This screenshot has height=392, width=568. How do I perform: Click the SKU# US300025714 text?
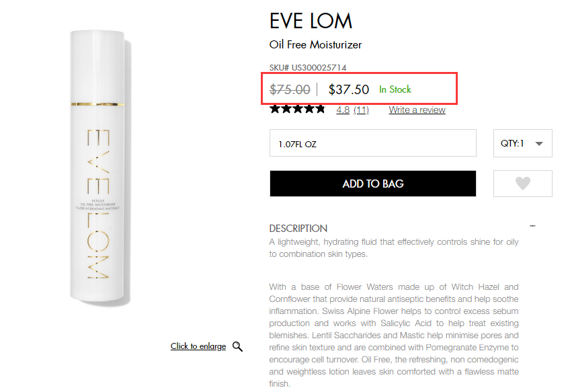(308, 68)
